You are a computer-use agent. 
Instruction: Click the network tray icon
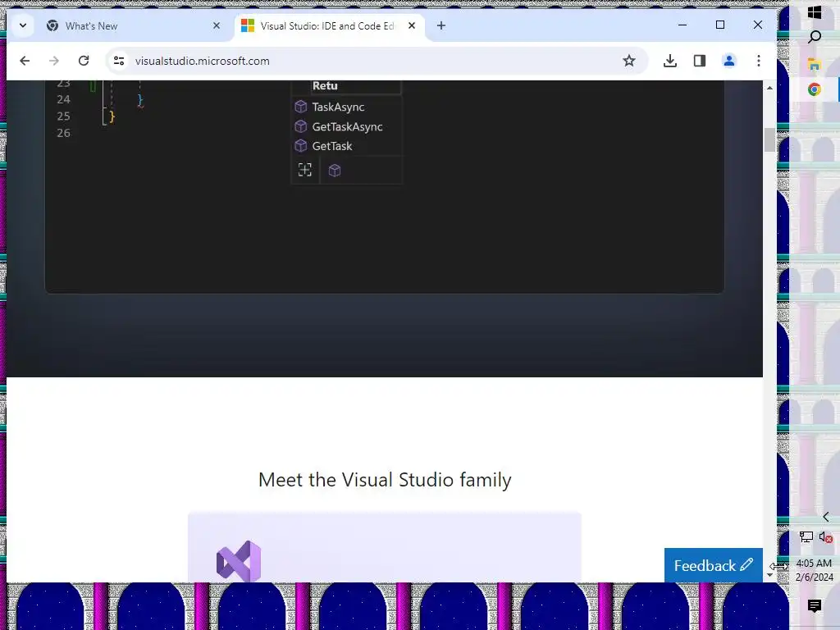(806, 536)
